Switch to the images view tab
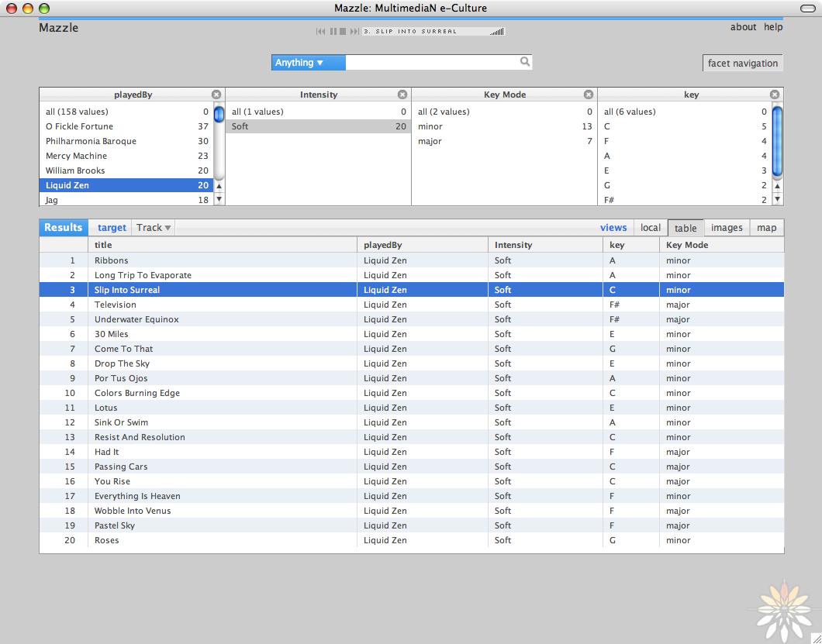822x644 pixels. click(x=726, y=227)
